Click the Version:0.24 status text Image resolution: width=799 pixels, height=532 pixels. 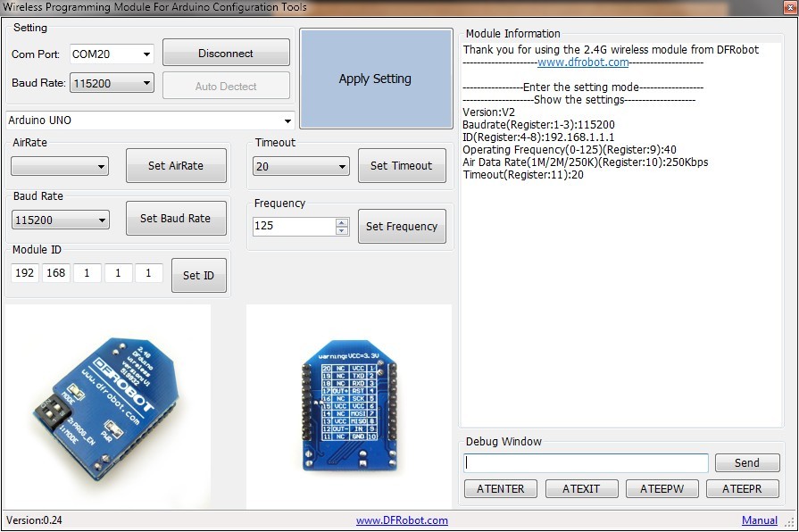34,520
